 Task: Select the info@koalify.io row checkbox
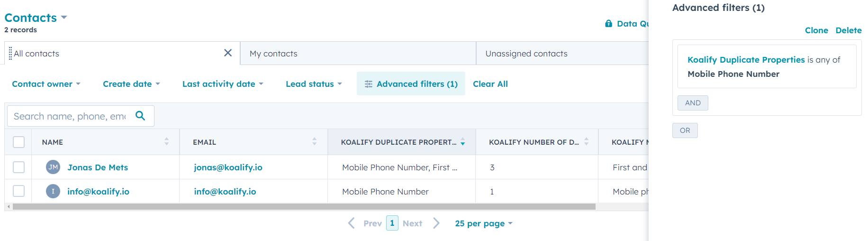(x=19, y=191)
